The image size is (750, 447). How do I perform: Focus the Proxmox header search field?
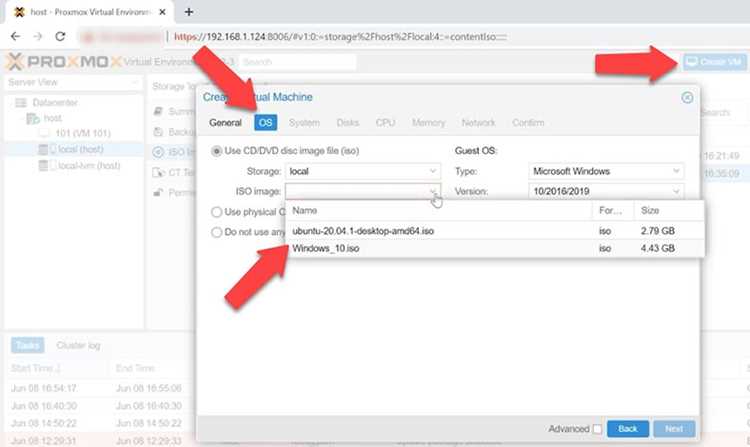(x=298, y=62)
